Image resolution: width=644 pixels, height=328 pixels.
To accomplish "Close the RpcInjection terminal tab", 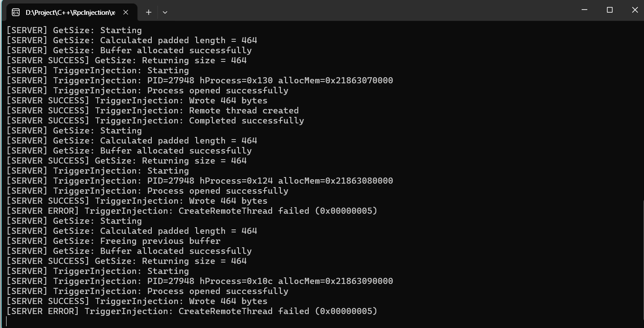I will tap(126, 12).
